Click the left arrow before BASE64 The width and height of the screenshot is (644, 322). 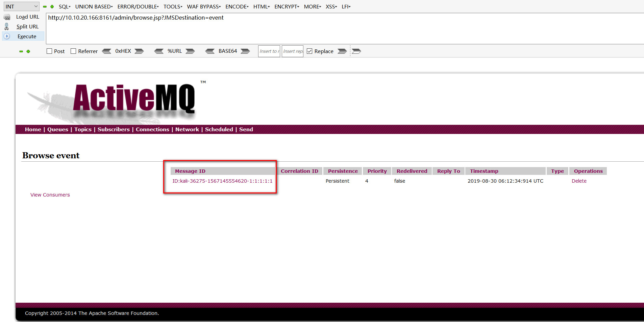[x=210, y=51]
